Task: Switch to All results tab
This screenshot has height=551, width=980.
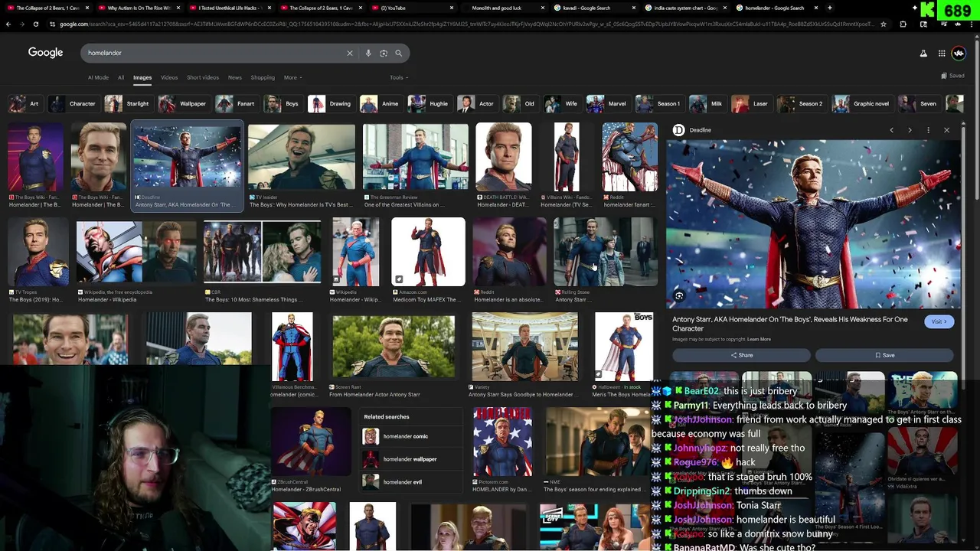Action: click(120, 77)
